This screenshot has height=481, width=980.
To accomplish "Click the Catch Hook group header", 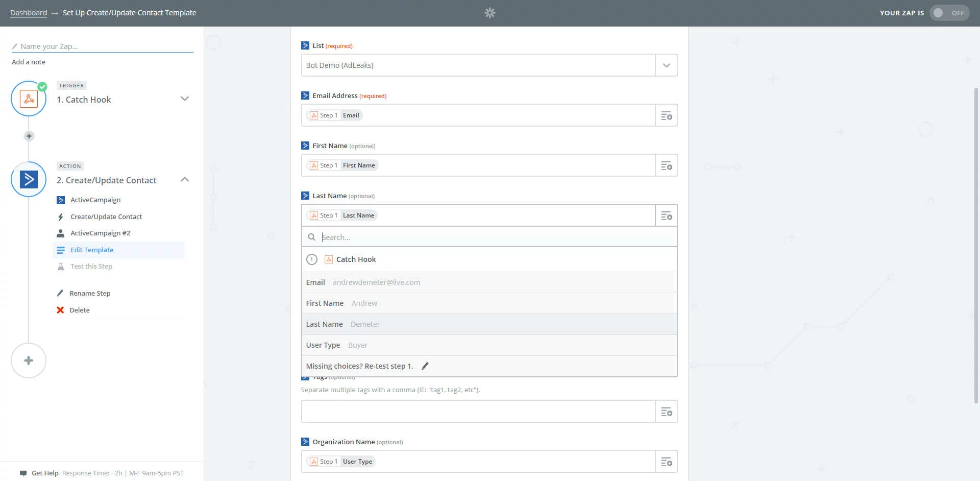I will coord(489,259).
